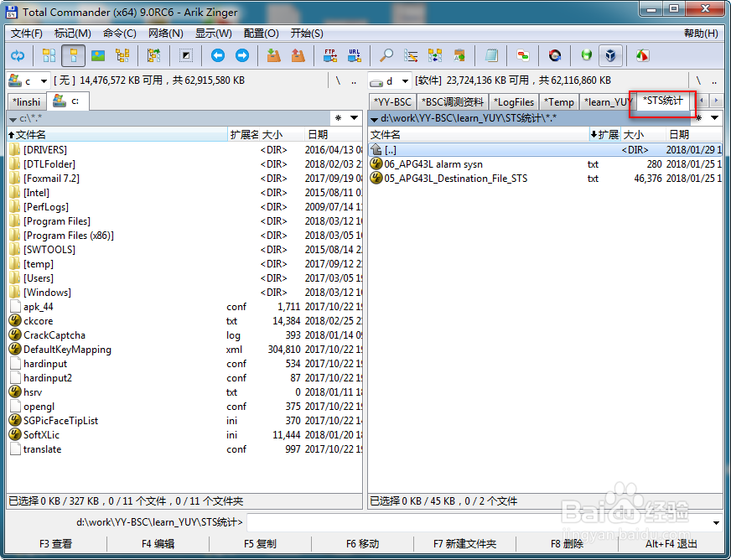Go back with the blue left arrow
Image resolution: width=731 pixels, height=560 pixels.
pyautogui.click(x=217, y=56)
